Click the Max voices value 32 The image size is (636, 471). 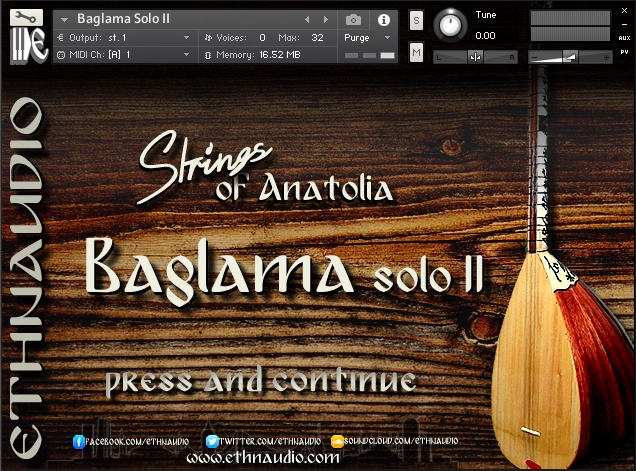(317, 38)
